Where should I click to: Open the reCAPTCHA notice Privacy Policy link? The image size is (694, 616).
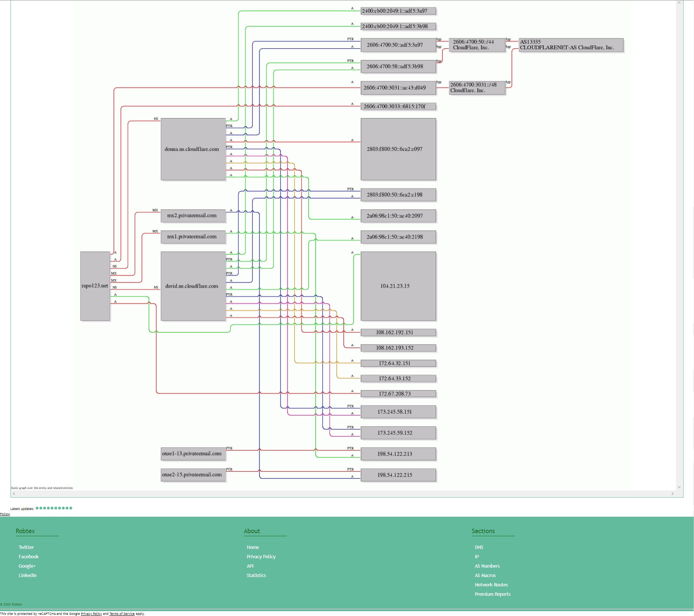[91, 614]
